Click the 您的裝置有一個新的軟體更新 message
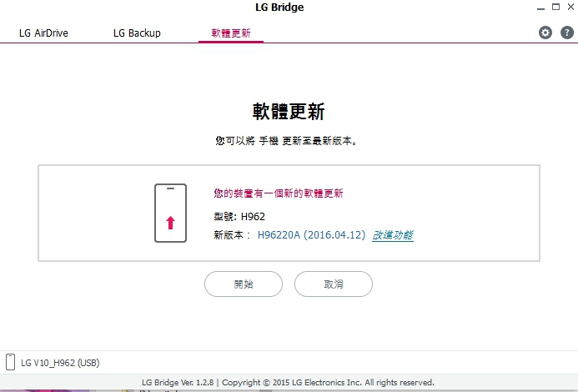The height and width of the screenshot is (392, 578). 279,193
